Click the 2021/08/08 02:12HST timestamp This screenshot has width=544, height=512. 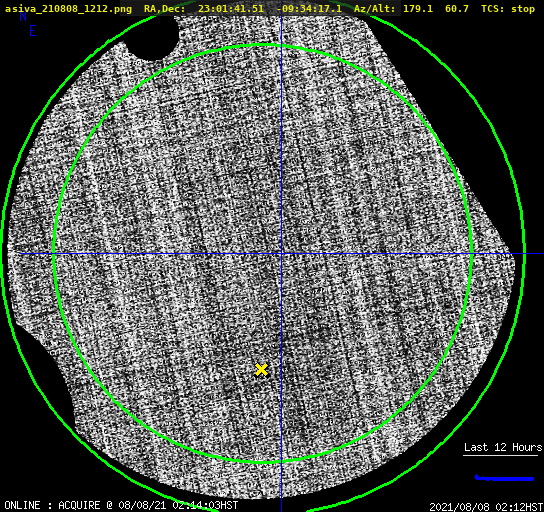(x=486, y=506)
